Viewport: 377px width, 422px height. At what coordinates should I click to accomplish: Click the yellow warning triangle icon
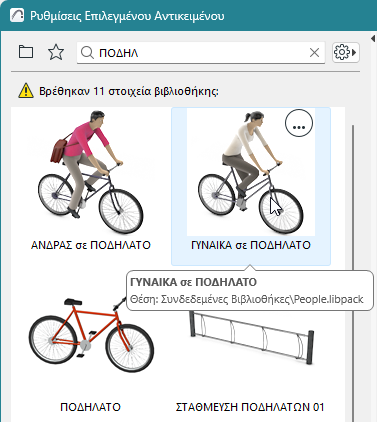[26, 91]
